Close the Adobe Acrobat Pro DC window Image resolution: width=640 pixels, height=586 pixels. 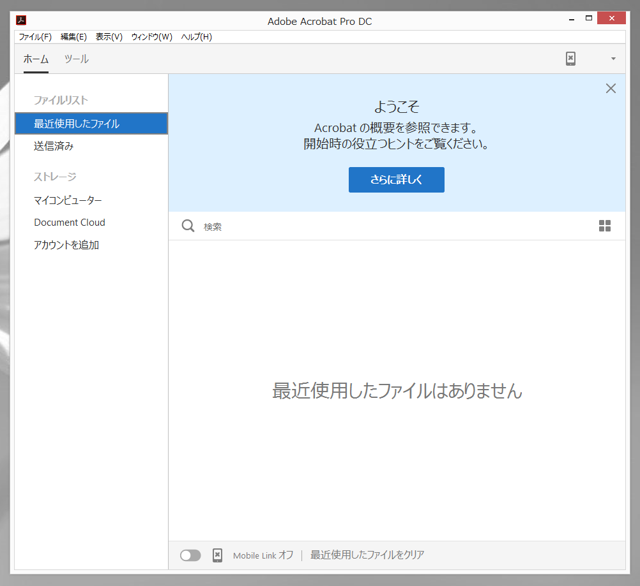coord(611,18)
